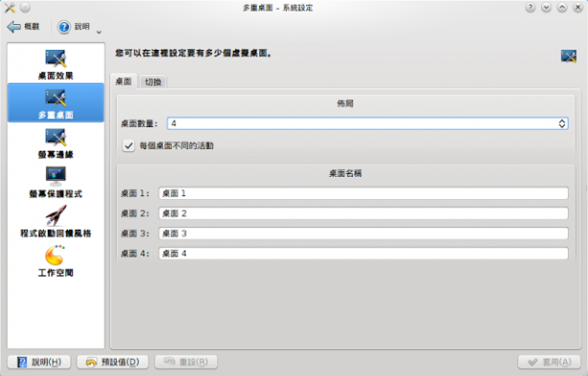Click the 說明(H) button at bottom

[x=39, y=362]
